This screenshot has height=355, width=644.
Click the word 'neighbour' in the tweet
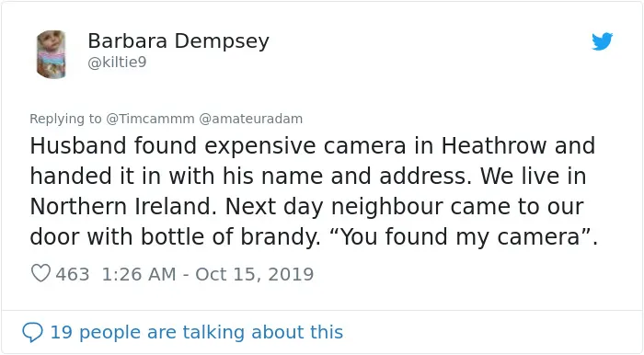tap(387, 206)
